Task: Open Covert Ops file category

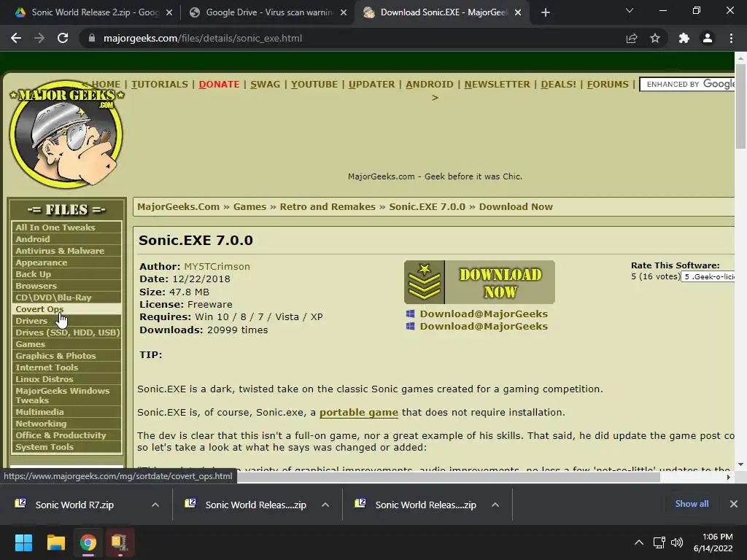Action: (x=66, y=309)
